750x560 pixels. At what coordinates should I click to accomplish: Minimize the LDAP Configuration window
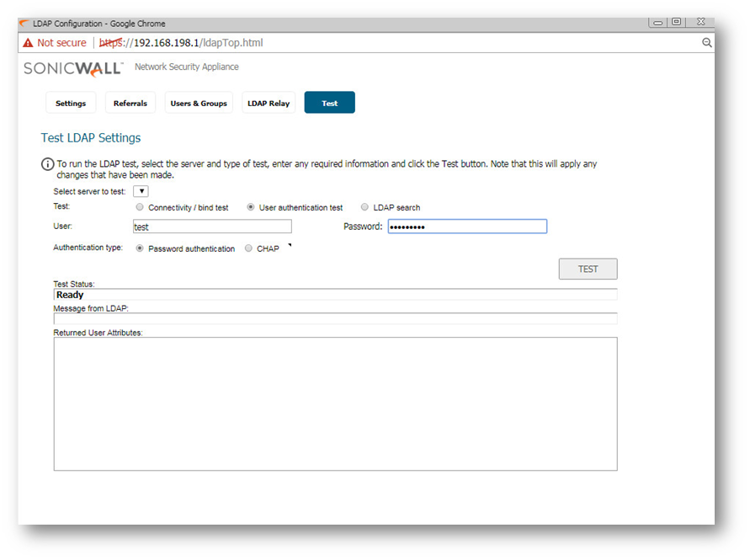pos(657,22)
